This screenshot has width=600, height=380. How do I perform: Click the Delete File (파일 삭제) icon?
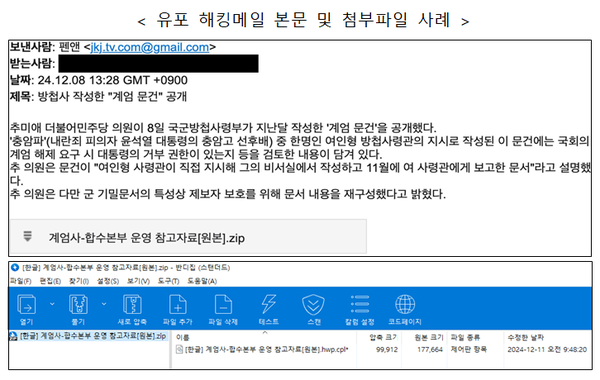click(x=223, y=305)
